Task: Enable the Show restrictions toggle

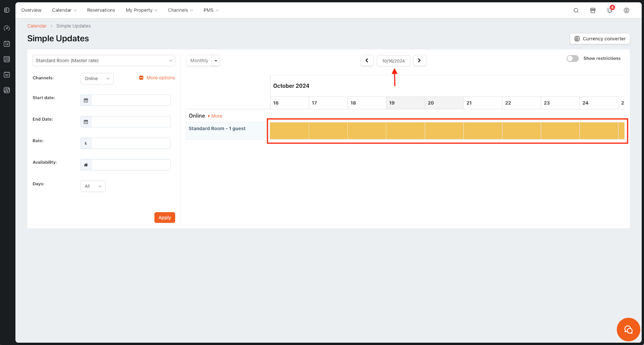Action: click(x=572, y=58)
